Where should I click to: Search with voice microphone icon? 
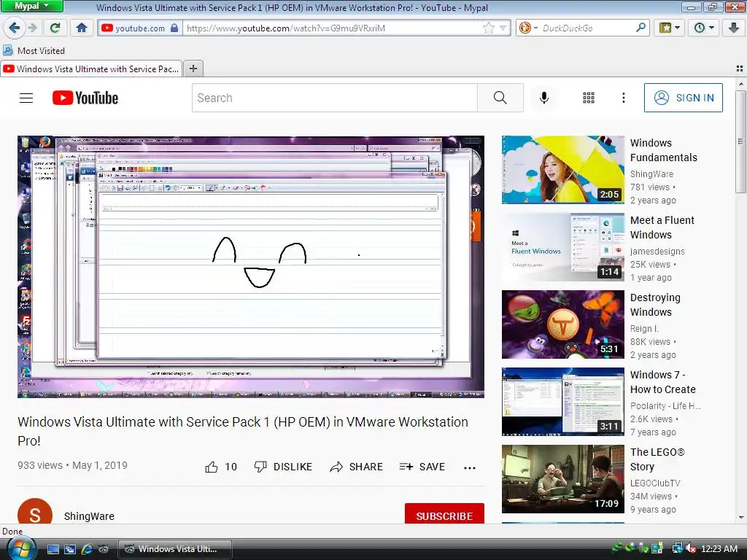tap(543, 98)
